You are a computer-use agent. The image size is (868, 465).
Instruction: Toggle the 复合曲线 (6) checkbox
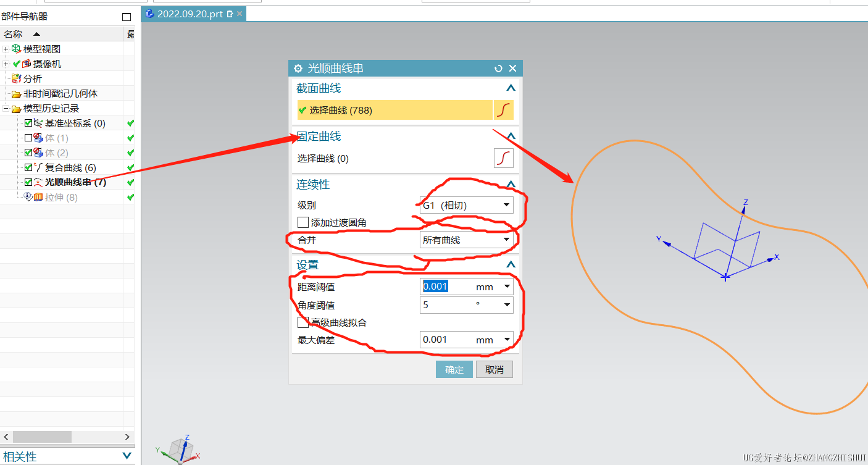[28, 167]
